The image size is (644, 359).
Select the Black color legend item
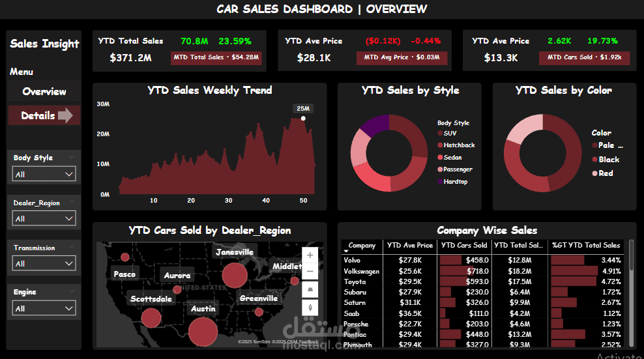point(606,160)
